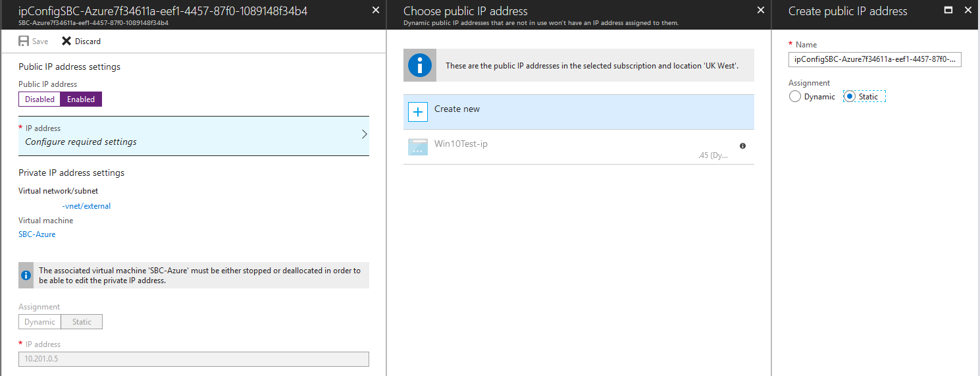Set Public IP address to Enabled

81,99
